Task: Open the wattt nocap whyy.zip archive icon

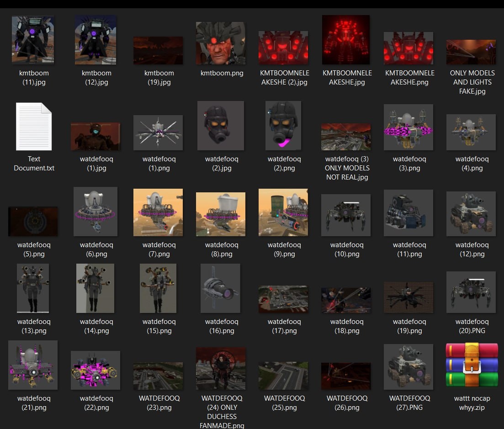Action: [x=472, y=365]
